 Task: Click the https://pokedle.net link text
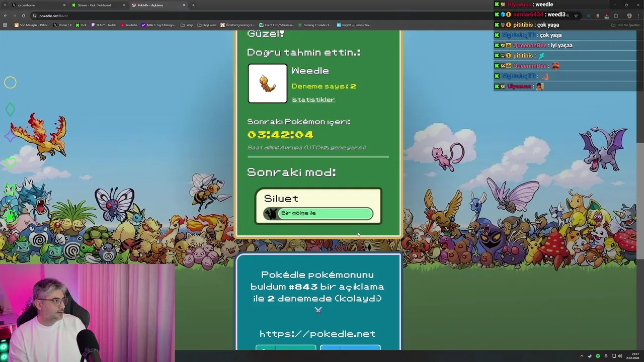317,334
